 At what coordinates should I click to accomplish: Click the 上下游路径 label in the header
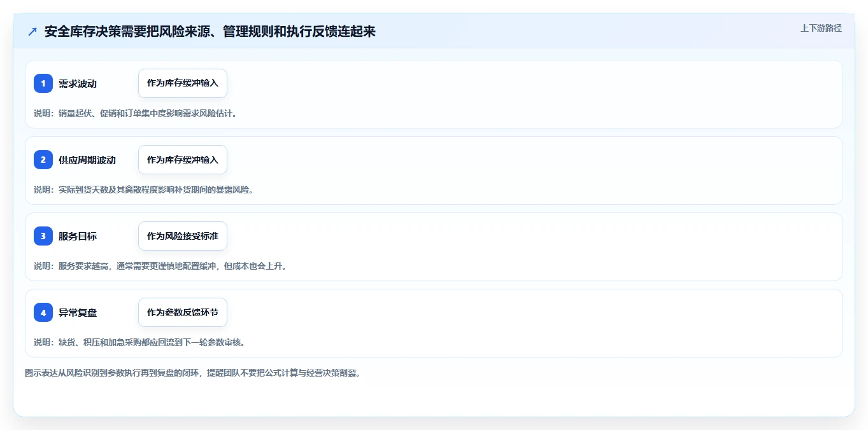click(x=821, y=28)
